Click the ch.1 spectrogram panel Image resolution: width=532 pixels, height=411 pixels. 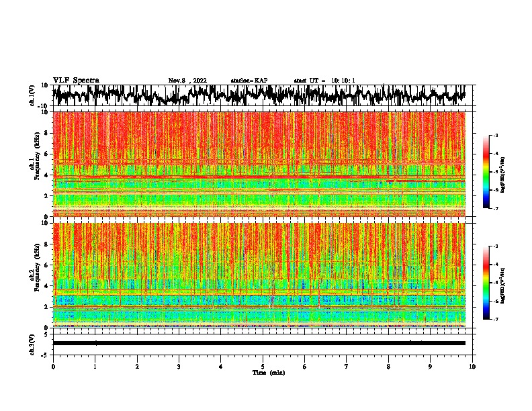[x=259, y=164]
